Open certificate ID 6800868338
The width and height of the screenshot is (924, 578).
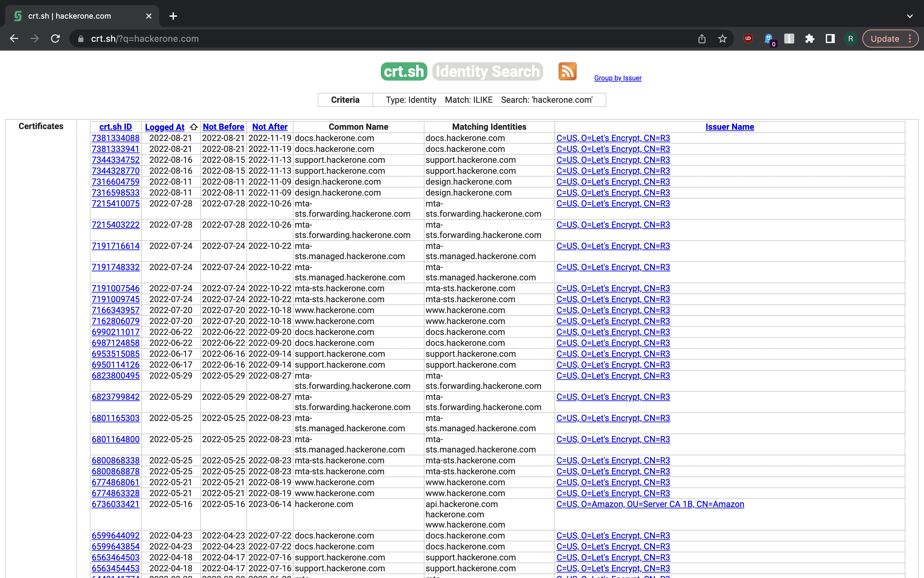(116, 461)
